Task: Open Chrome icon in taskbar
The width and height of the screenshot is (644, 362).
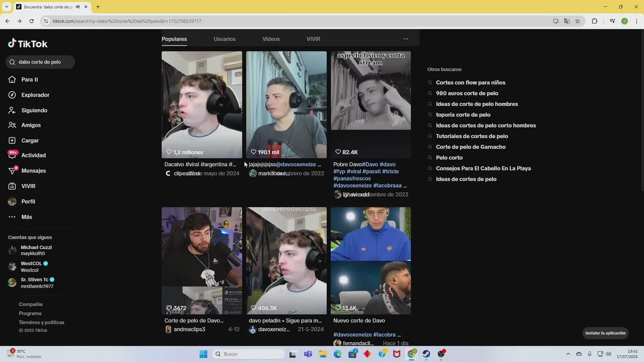Action: pos(412,354)
